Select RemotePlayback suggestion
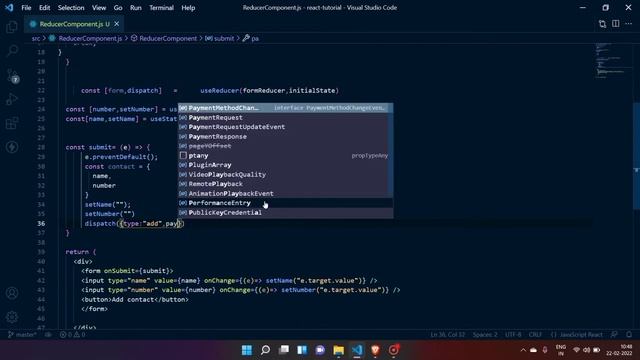This screenshot has height=360, width=640. 286,184
